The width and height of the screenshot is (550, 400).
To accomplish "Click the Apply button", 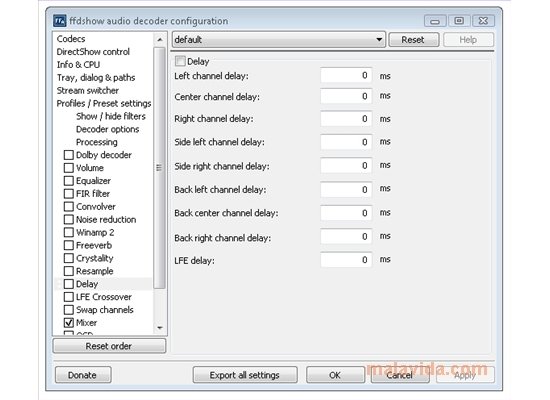I will 465,375.
